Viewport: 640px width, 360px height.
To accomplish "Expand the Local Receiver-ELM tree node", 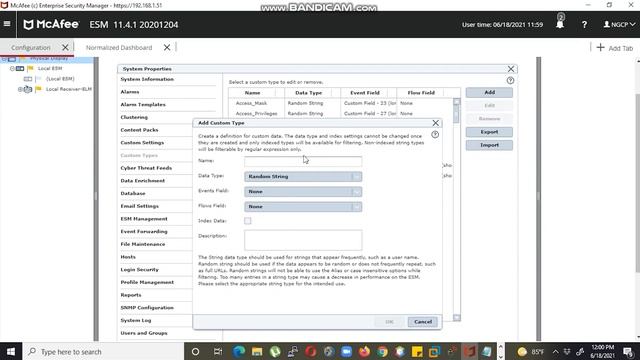I will coord(20,89).
